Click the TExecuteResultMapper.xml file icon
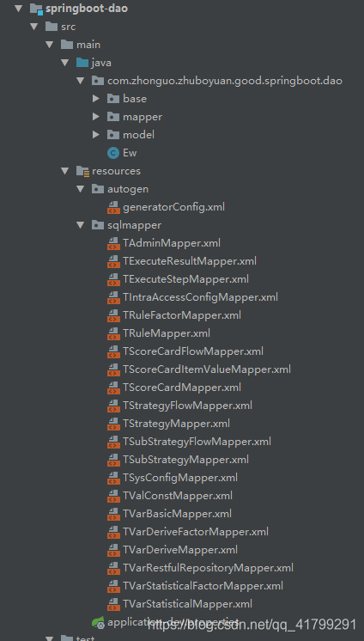364x641 pixels. click(x=113, y=261)
